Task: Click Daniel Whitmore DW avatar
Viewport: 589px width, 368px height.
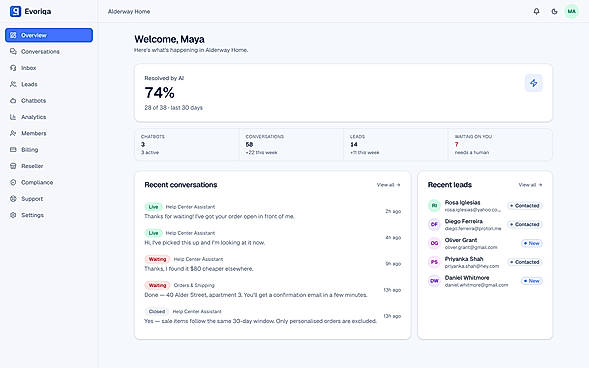Action: [434, 281]
